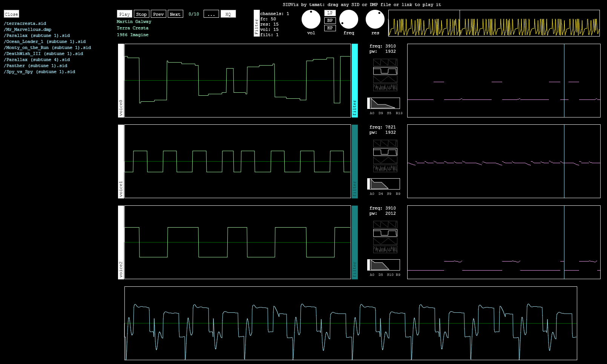
Task: Click the subtune counter 0/10
Action: 194,14
